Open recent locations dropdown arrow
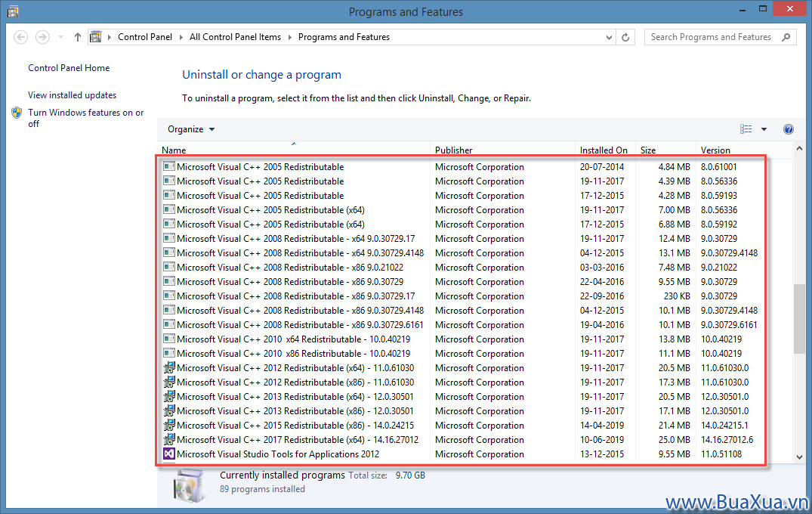812x514 pixels. pyautogui.click(x=60, y=37)
